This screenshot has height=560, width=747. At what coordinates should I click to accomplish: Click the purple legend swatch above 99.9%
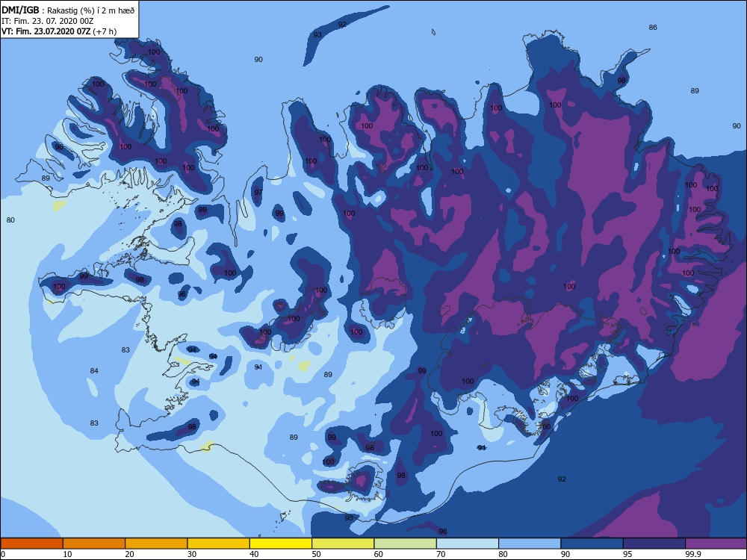tap(716, 544)
